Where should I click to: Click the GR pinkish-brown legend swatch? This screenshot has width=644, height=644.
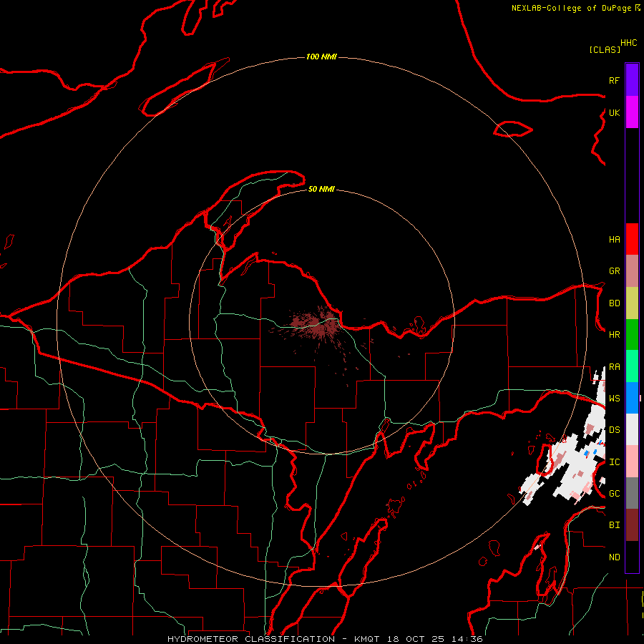point(632,271)
